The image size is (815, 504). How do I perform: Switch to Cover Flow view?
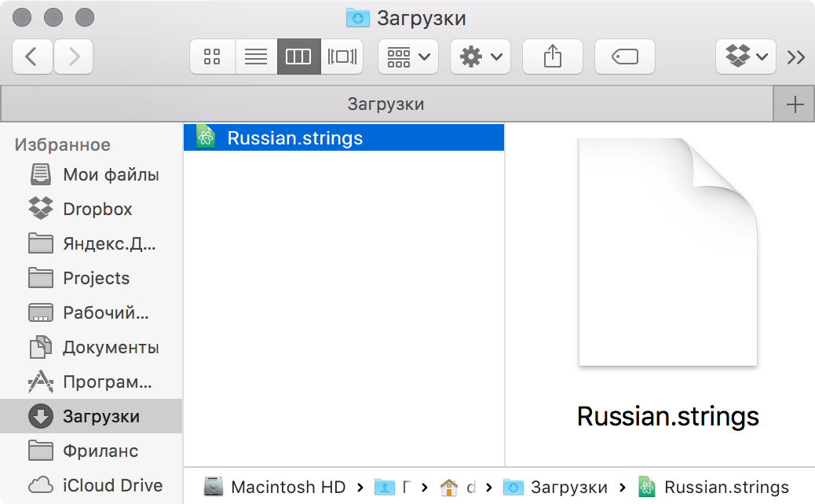[342, 57]
